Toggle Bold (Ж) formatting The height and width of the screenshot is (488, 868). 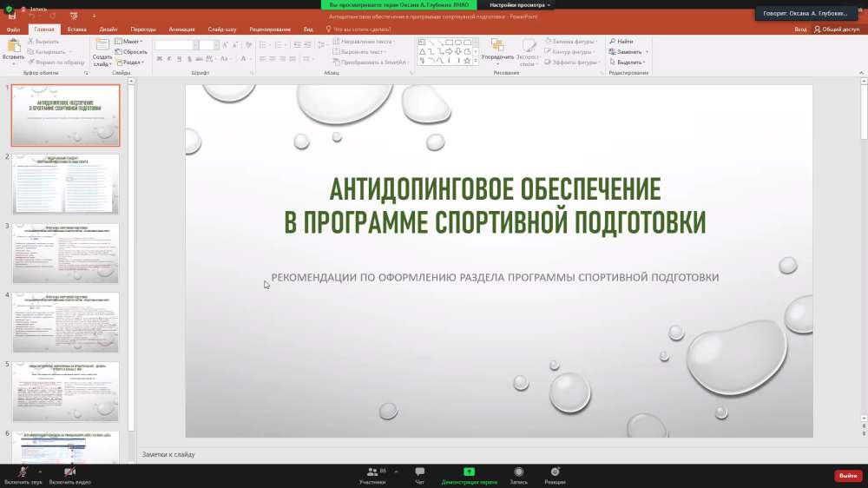tap(160, 59)
